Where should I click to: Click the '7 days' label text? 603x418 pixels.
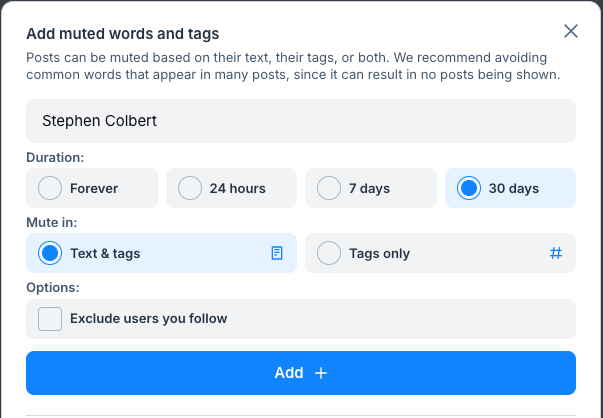pos(369,188)
